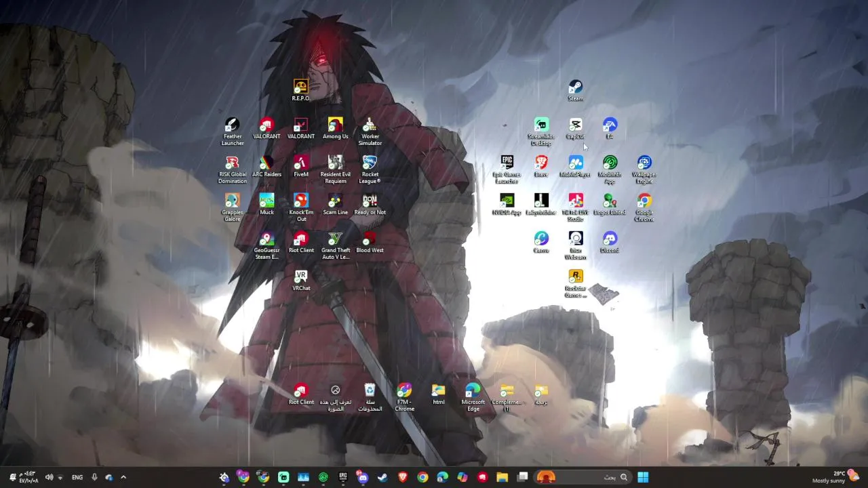This screenshot has width=868, height=488.
Task: Open Brave from the taskbar
Action: (x=403, y=477)
